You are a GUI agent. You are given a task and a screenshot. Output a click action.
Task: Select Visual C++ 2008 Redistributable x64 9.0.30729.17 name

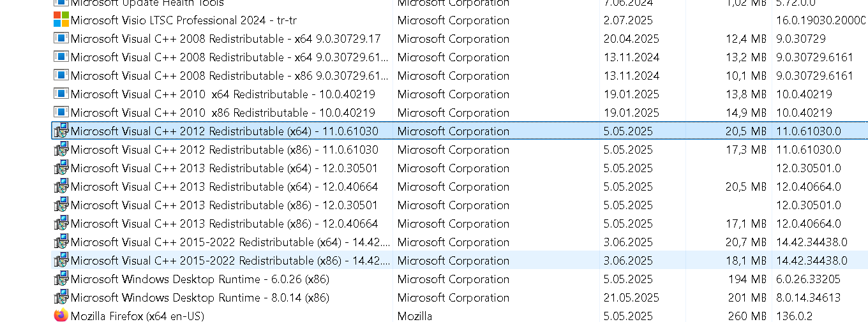pos(225,39)
